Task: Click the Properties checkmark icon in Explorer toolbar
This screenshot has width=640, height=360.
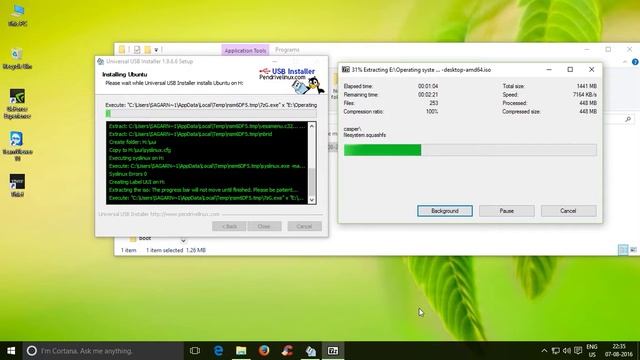Action: coord(137,50)
